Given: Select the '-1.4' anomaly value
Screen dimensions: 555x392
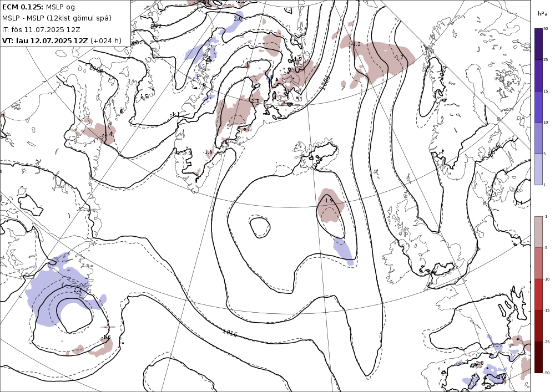Looking at the screenshot, I should [x=108, y=134].
